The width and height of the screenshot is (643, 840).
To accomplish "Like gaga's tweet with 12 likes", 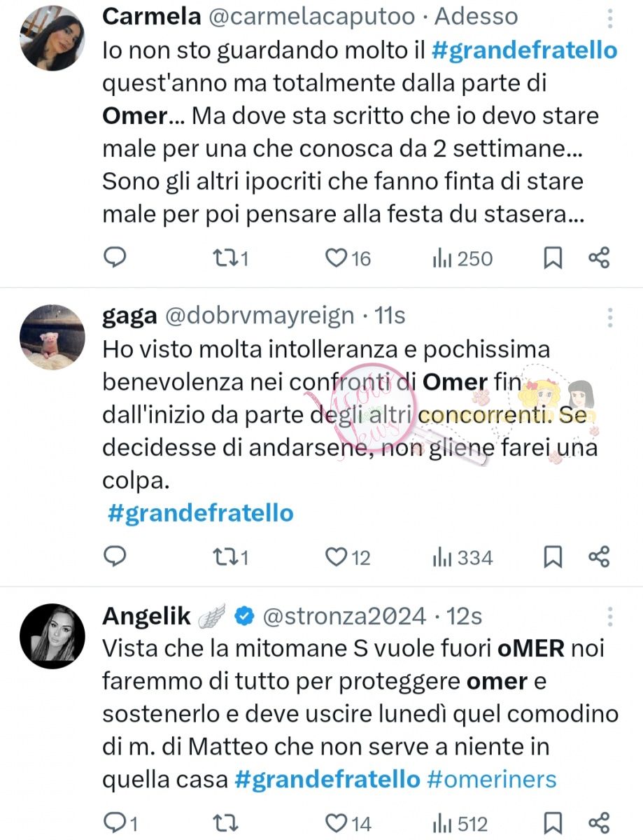I will point(337,556).
